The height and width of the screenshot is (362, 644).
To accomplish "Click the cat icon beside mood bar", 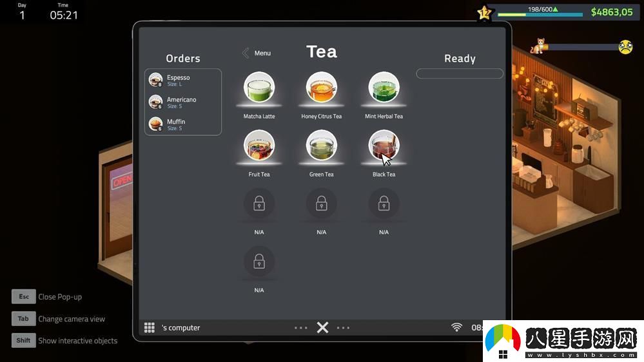I will [x=537, y=46].
